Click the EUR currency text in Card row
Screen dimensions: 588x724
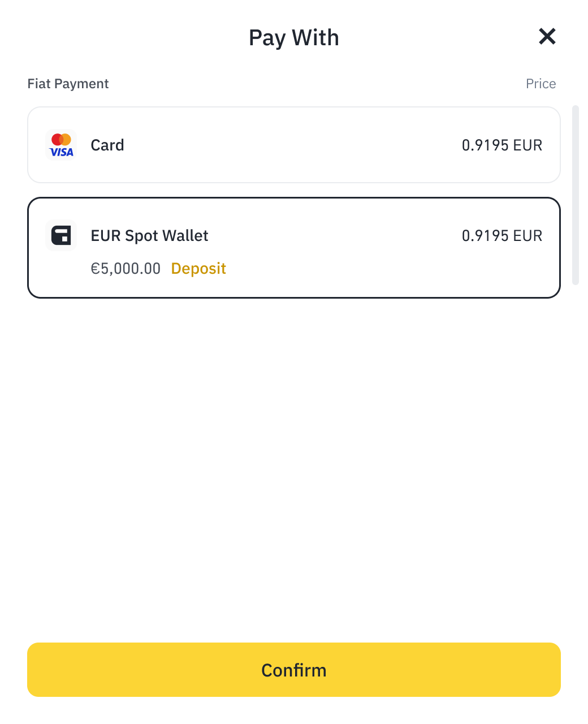pyautogui.click(x=528, y=145)
